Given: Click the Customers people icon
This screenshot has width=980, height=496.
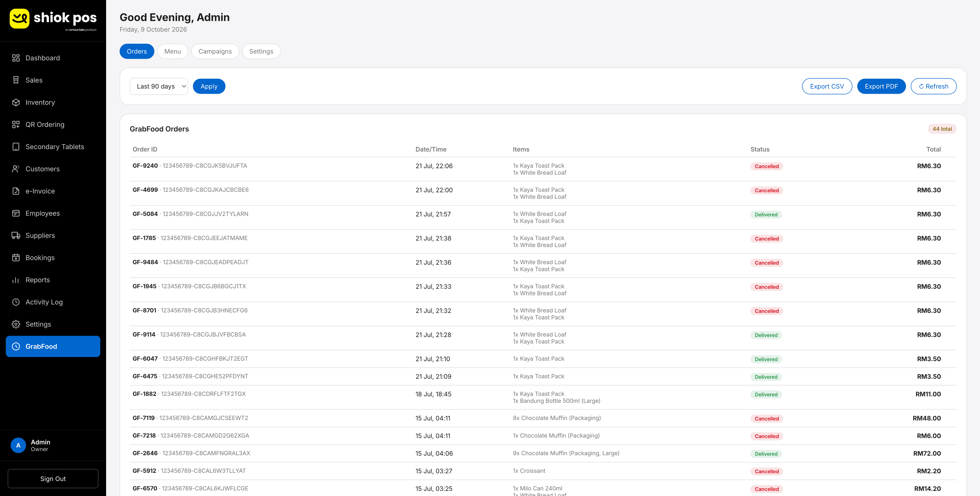Looking at the screenshot, I should [x=16, y=169].
